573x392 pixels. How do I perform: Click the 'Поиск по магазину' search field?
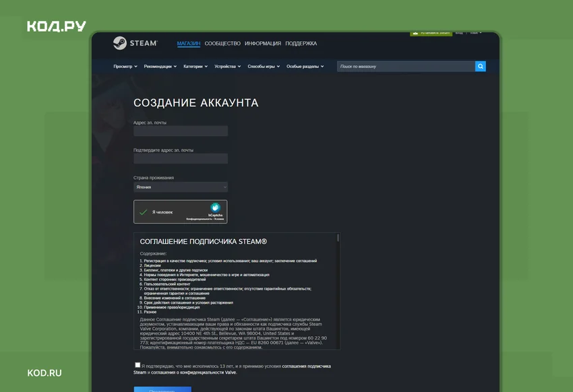[x=406, y=67]
